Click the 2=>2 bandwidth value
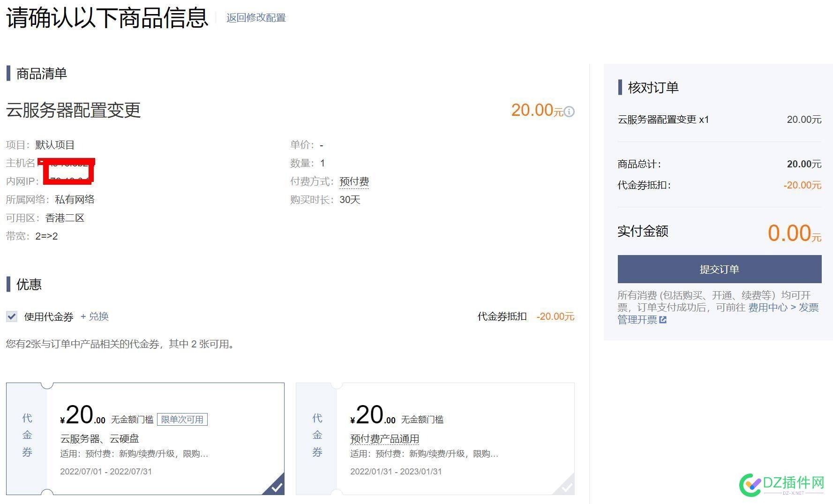Screen dimensions: 833x504 tap(46, 236)
